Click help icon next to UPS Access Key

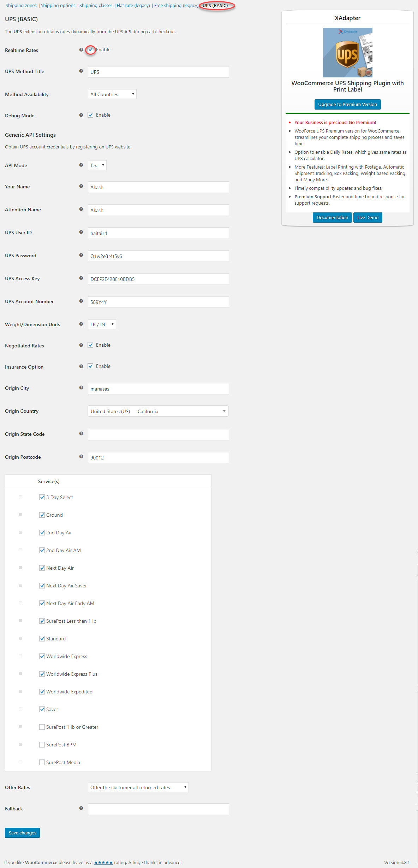tap(81, 278)
